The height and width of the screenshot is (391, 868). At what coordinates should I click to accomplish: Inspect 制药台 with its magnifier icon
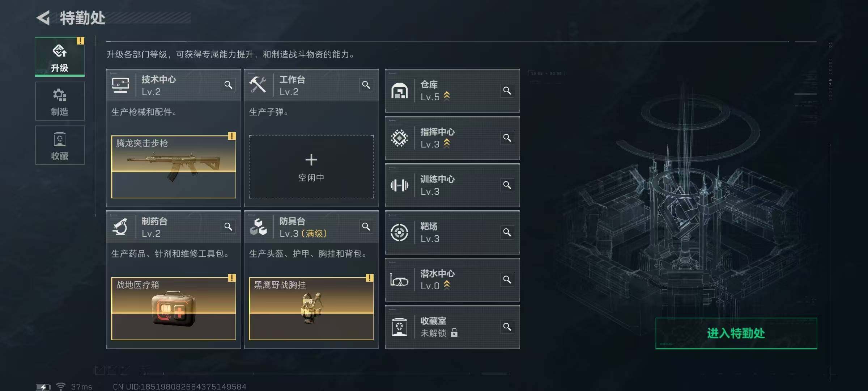pyautogui.click(x=228, y=227)
